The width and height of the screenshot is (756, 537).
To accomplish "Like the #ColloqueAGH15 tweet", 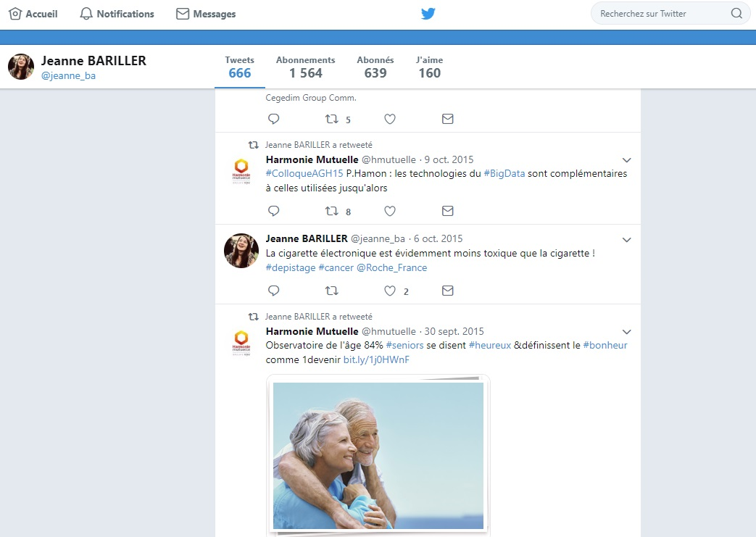I will (390, 211).
